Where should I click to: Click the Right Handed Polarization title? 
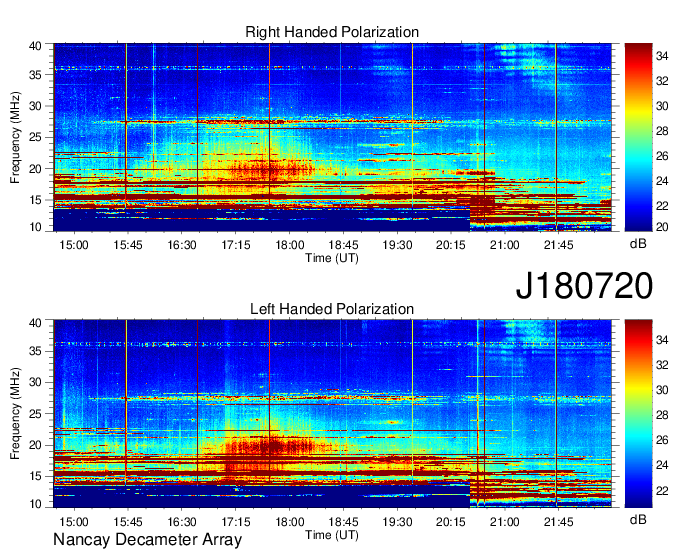pyautogui.click(x=332, y=32)
